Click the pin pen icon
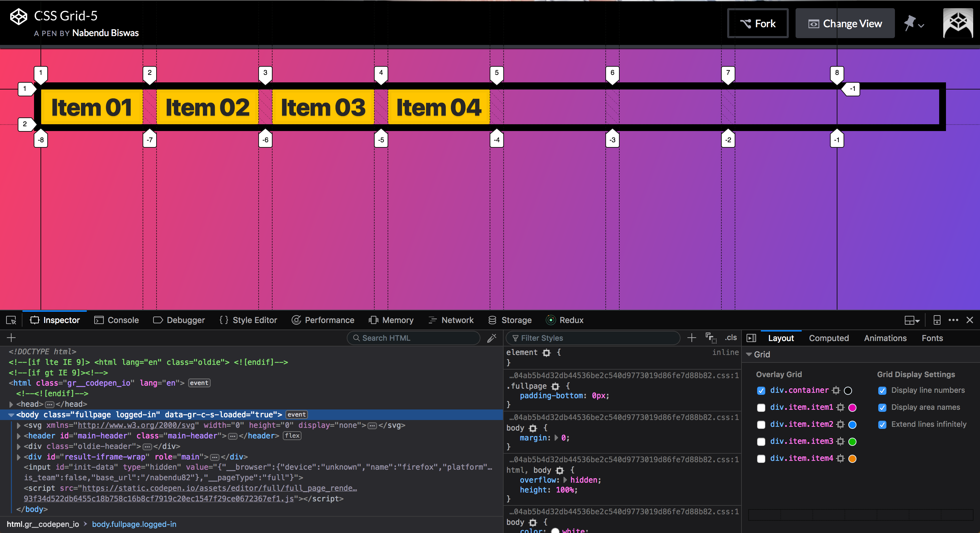 coord(909,23)
